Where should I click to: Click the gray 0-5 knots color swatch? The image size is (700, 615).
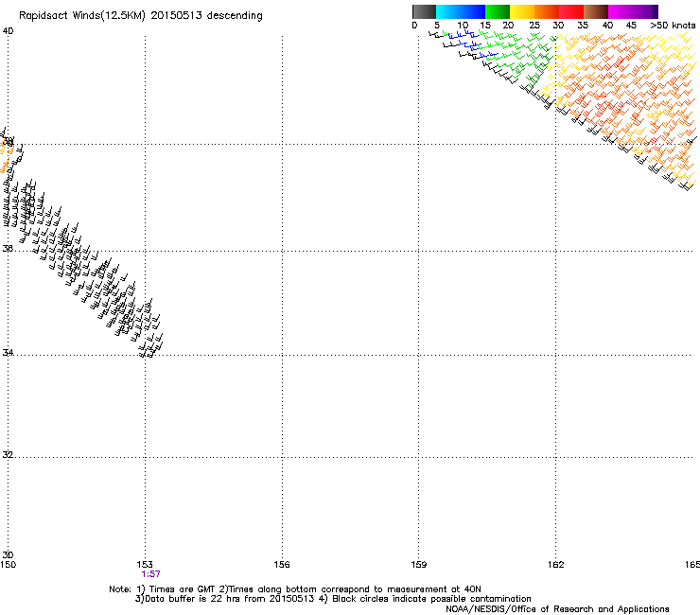tap(424, 11)
